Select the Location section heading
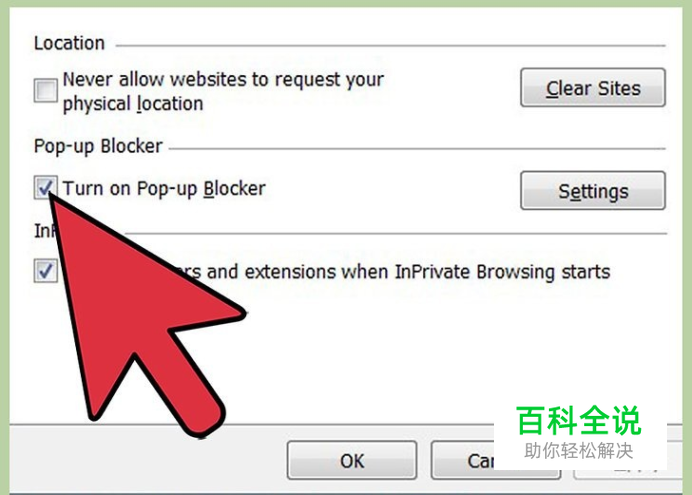Viewport: 692px width, 495px height. pyautogui.click(x=69, y=43)
